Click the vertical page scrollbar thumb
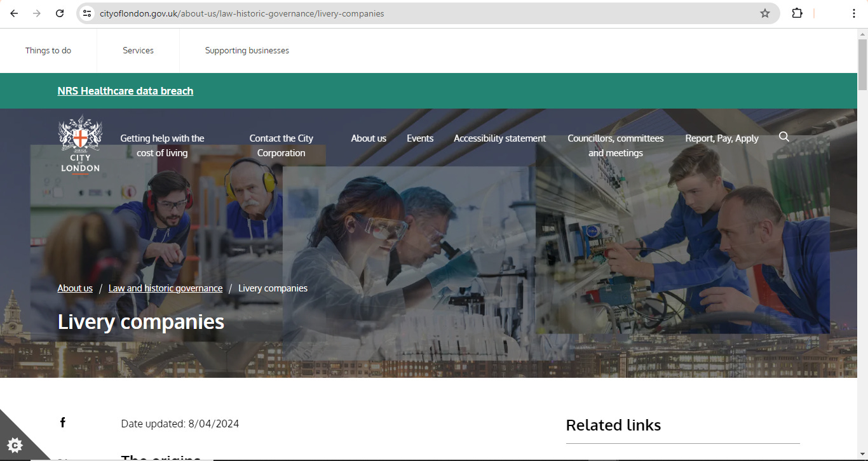 (862, 65)
